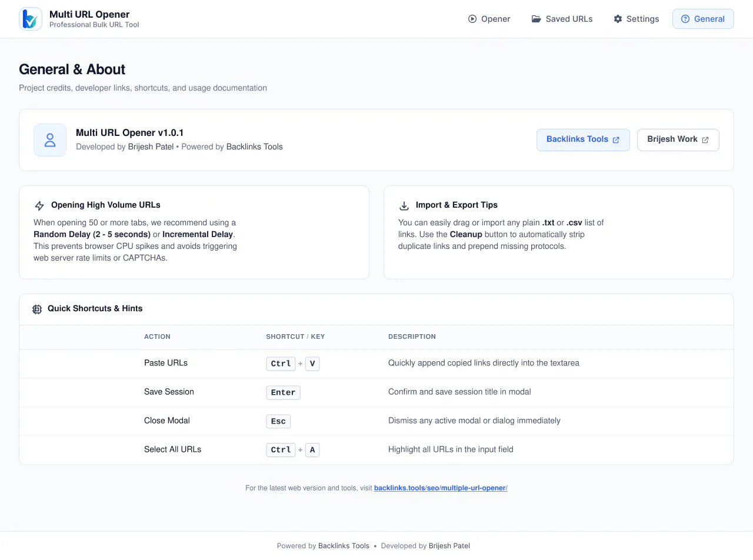Click the Enter key badge for Save Session
Image resolution: width=753 pixels, height=560 pixels.
283,392
